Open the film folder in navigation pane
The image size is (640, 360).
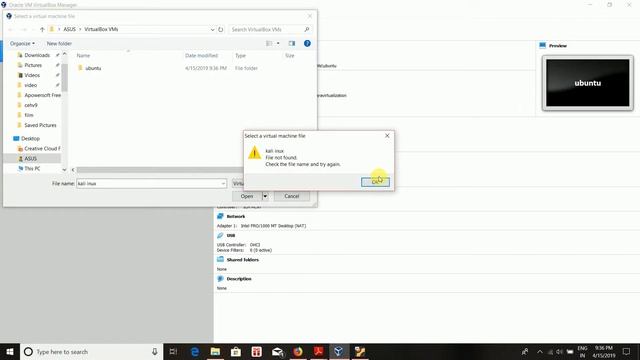[29, 115]
